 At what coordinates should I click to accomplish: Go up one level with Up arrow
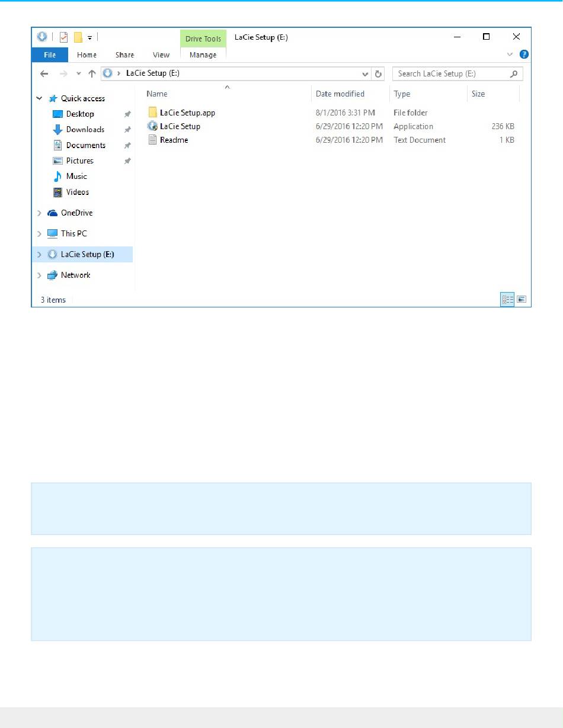point(92,73)
